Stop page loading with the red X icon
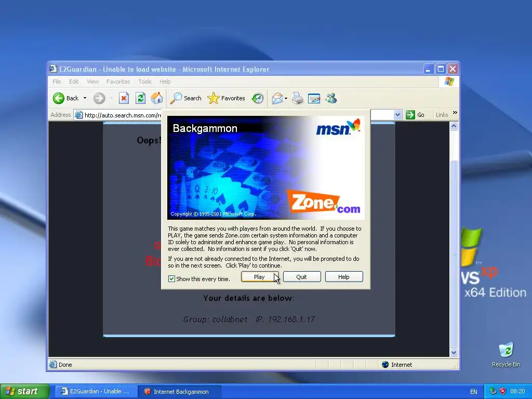The image size is (532, 399). click(124, 98)
